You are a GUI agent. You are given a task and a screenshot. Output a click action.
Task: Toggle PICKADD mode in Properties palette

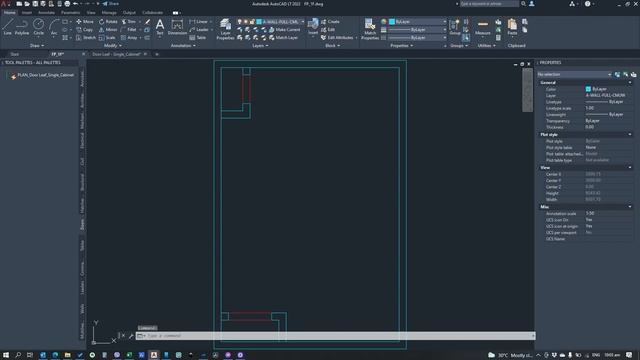[x=617, y=74]
